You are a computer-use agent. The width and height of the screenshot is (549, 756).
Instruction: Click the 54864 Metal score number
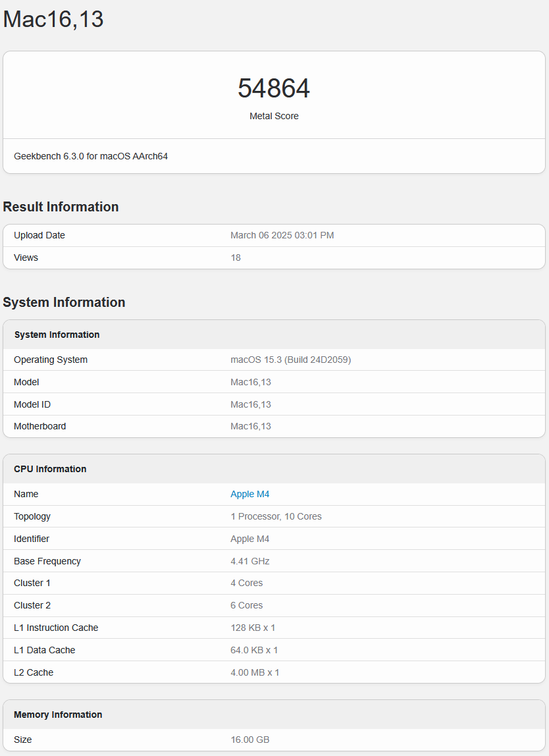pyautogui.click(x=274, y=88)
